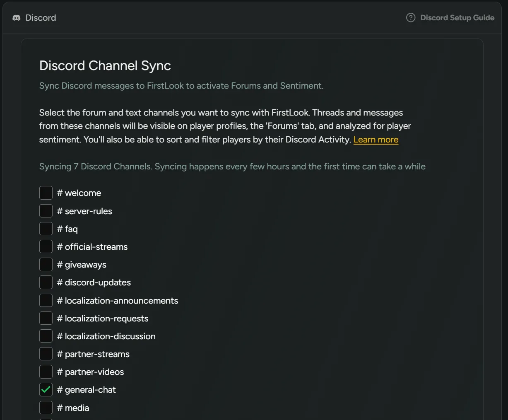Image resolution: width=508 pixels, height=420 pixels.
Task: Check the media channel checkbox
Action: click(46, 408)
